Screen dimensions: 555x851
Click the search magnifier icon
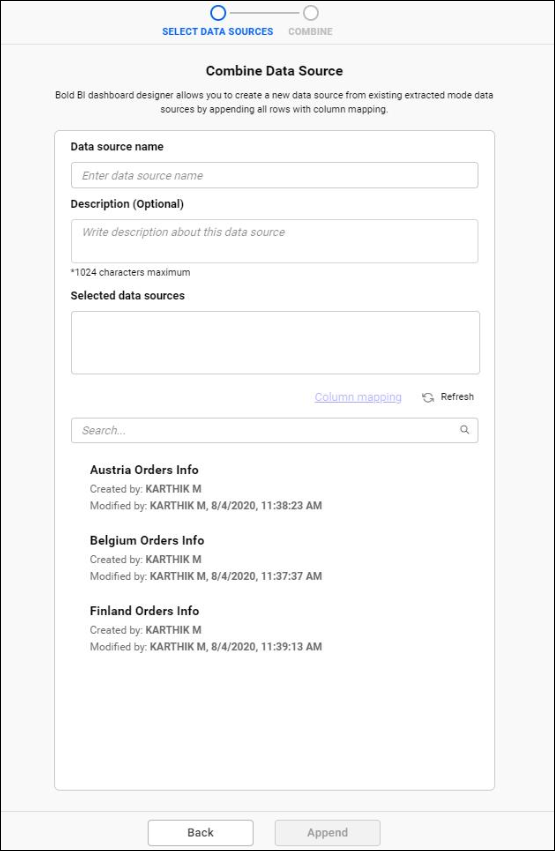pos(464,430)
